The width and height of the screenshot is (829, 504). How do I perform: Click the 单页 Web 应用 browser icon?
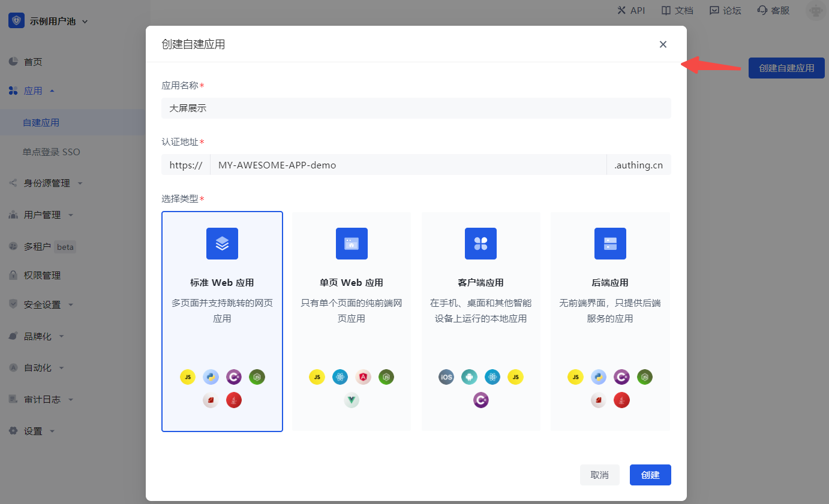[x=352, y=243]
